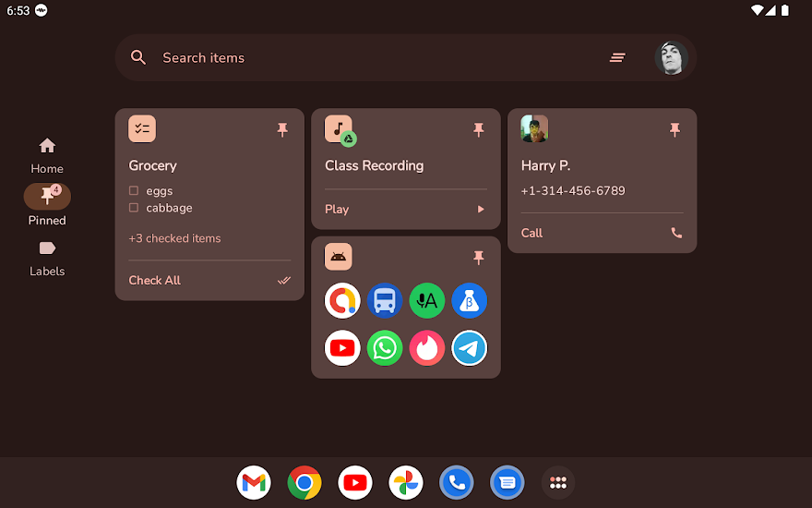Open the Tinder flame icon
Screen dimensions: 812x508
[427, 348]
